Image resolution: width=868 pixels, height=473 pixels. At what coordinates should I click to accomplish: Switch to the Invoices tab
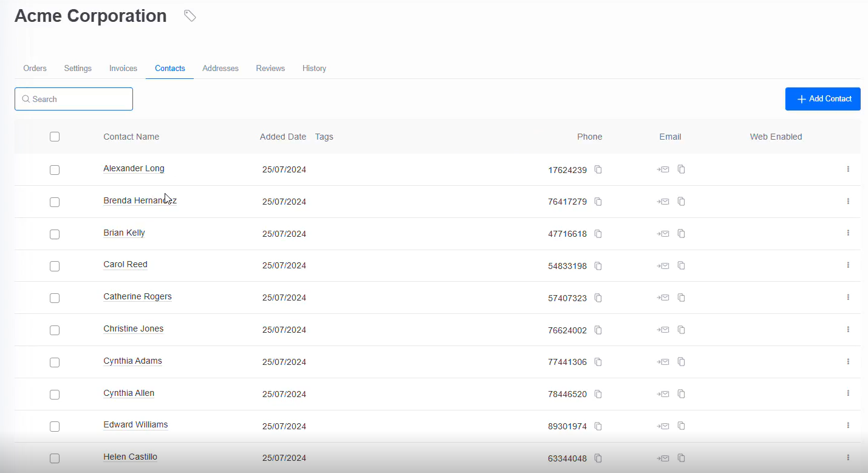[123, 68]
